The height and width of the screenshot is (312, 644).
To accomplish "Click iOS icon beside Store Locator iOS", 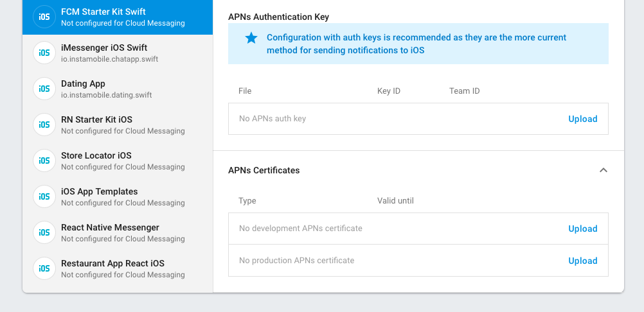I will 44,160.
